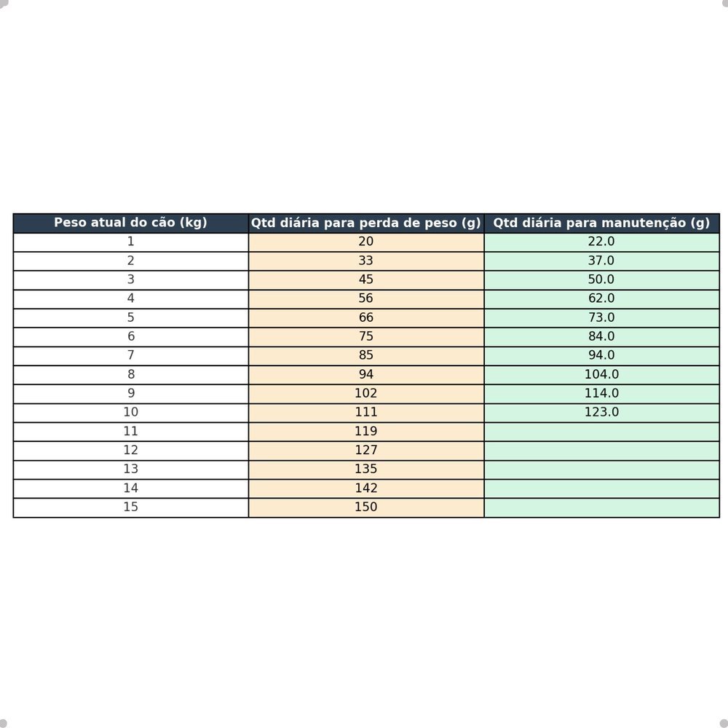Select the weight-loss cell with value 33
This screenshot has width=728, height=728.
(365, 261)
